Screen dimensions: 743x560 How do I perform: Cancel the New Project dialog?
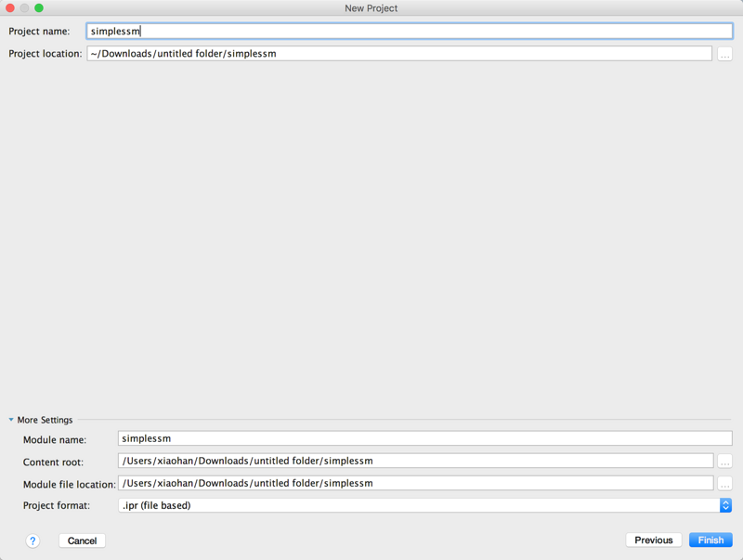(82, 540)
